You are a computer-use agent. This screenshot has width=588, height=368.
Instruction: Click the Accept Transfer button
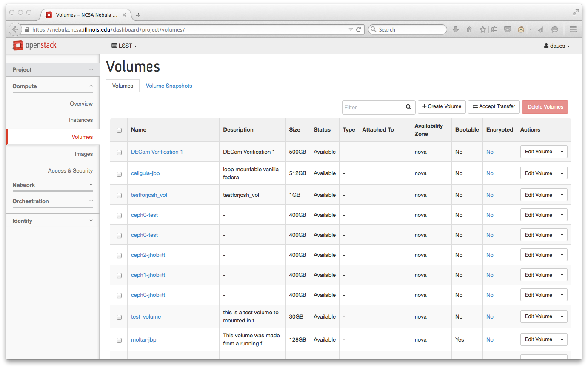pos(494,106)
